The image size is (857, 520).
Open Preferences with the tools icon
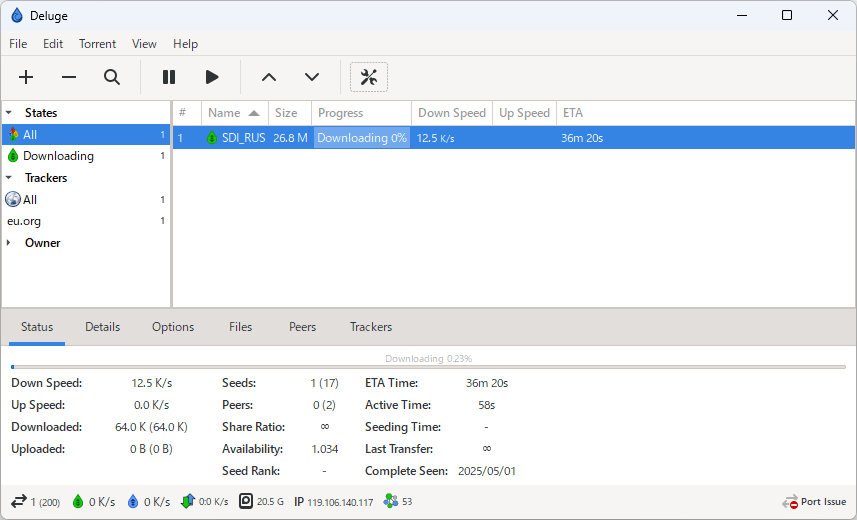pyautogui.click(x=369, y=77)
